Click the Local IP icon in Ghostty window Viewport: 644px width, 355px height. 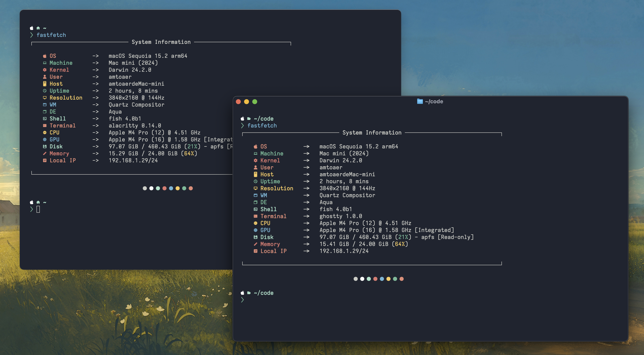point(256,251)
